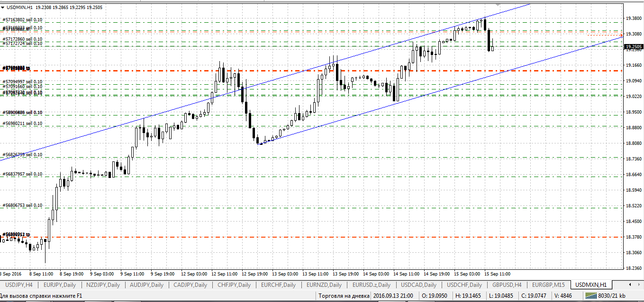Click the 15 Sep 11:00 time axis label
The image size is (644, 302).
click(x=497, y=274)
